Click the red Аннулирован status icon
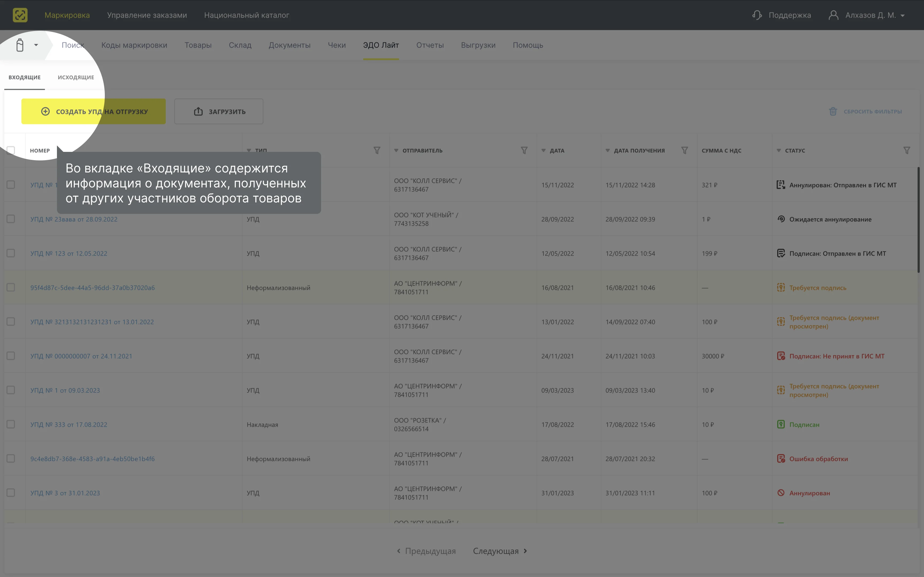The image size is (924, 577). (x=781, y=493)
